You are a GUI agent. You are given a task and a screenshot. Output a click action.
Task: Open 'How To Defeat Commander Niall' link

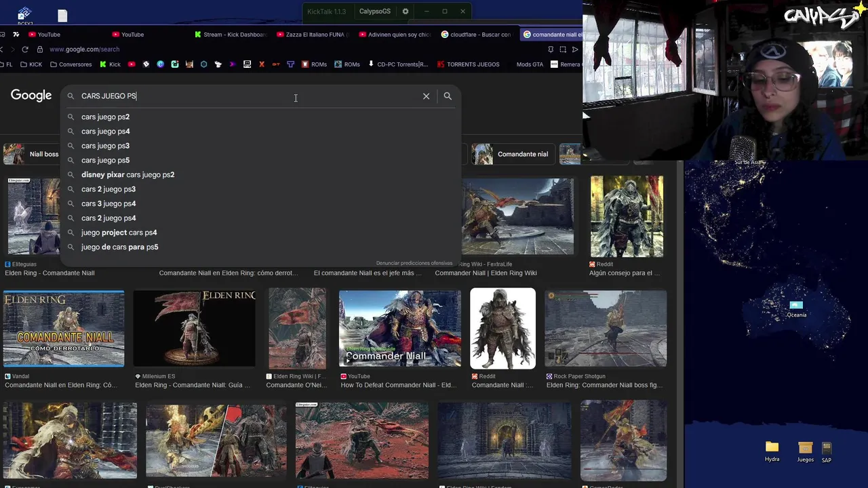click(399, 385)
